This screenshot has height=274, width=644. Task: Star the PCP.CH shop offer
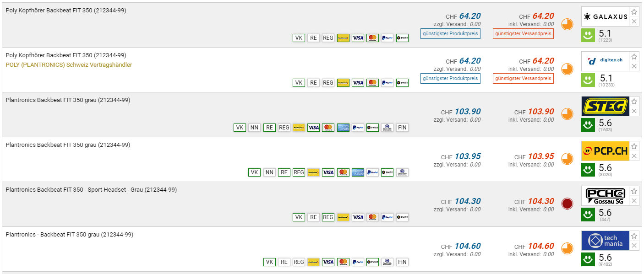[634, 146]
